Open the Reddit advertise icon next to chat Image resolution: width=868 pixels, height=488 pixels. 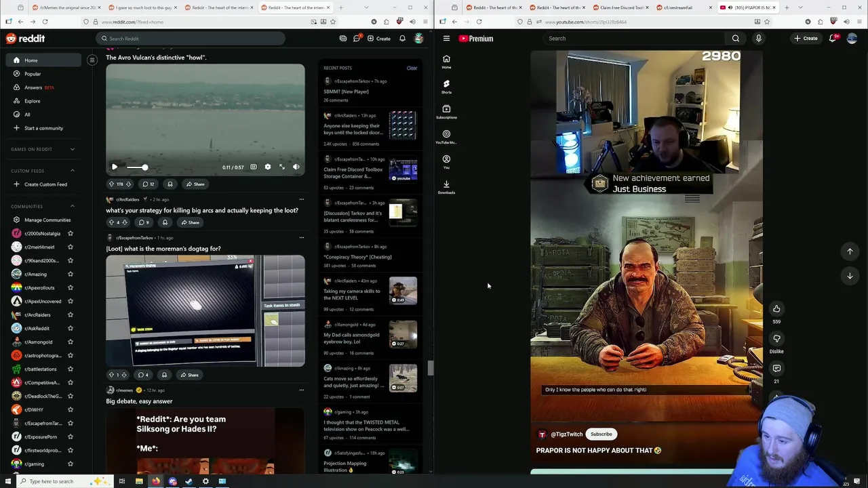pos(343,39)
